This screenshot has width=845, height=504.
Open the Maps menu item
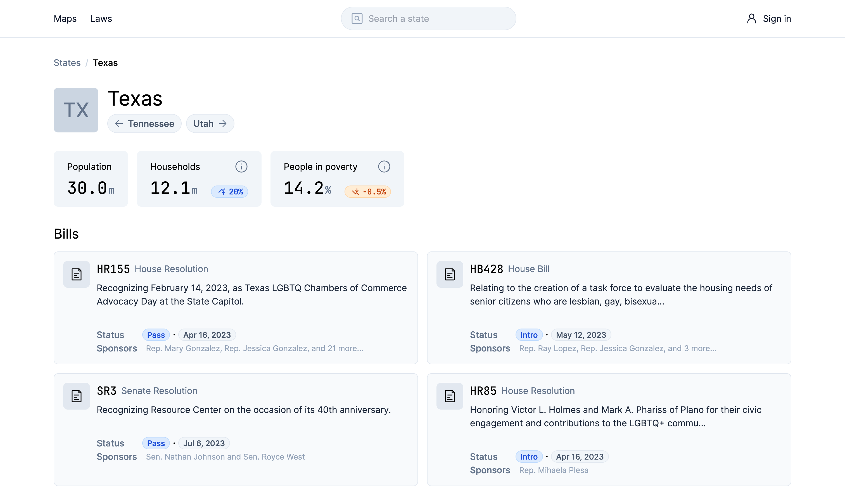tap(65, 18)
